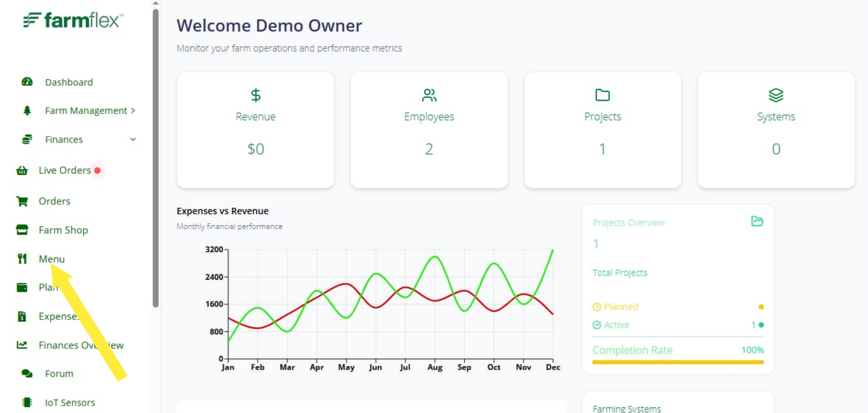
Task: Click the Menu fork and knife icon
Action: tap(22, 259)
